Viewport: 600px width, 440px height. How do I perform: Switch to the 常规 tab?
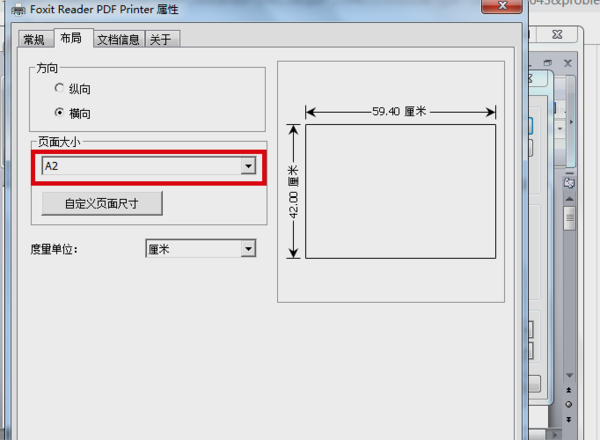(34, 39)
